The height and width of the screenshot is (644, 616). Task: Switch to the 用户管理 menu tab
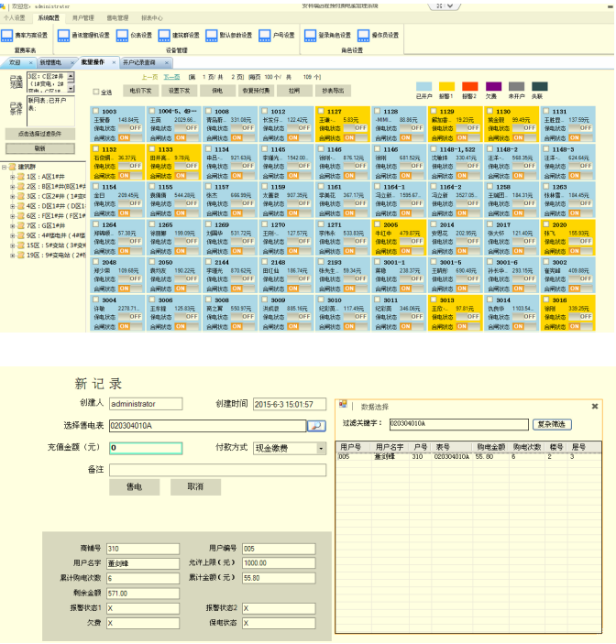click(83, 18)
